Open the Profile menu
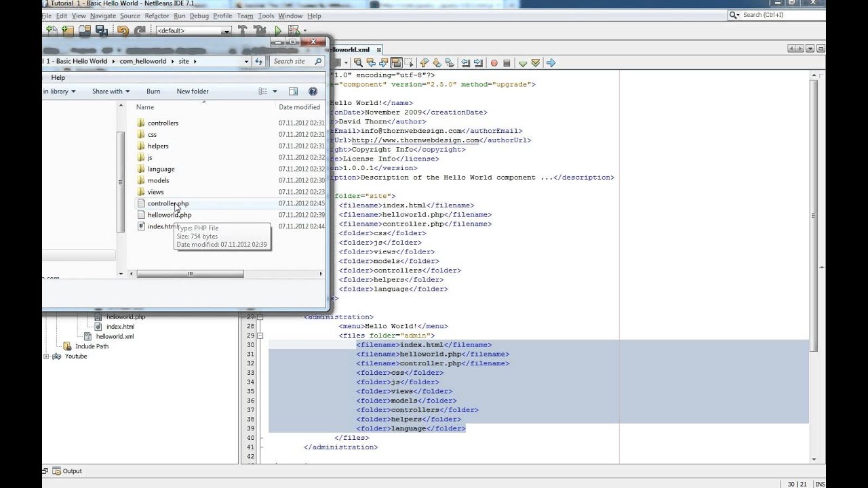The height and width of the screenshot is (488, 868). [222, 16]
